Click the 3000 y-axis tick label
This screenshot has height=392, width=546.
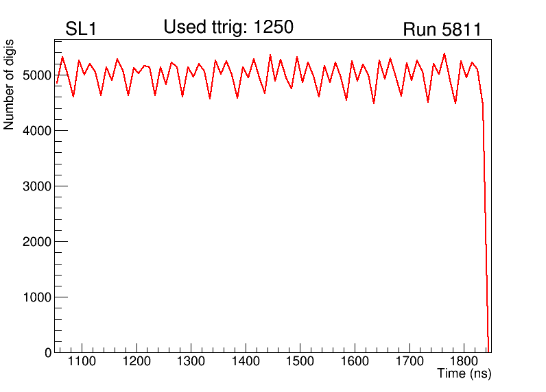[x=37, y=186]
